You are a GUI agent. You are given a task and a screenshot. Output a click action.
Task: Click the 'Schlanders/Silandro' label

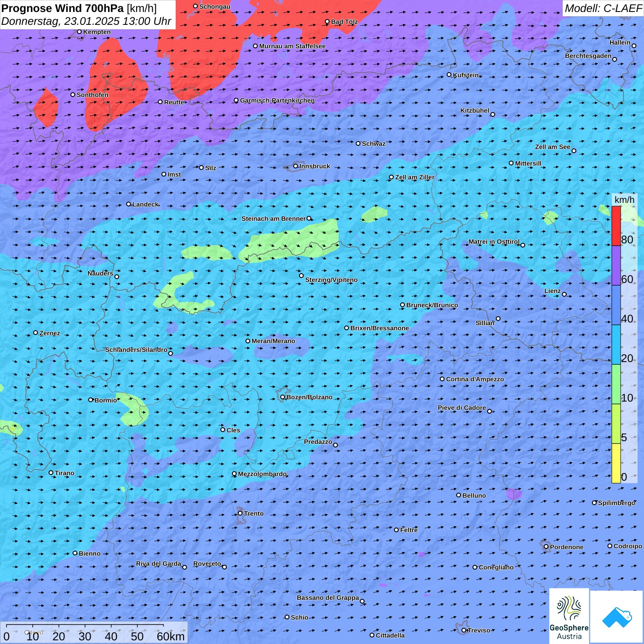136,350
